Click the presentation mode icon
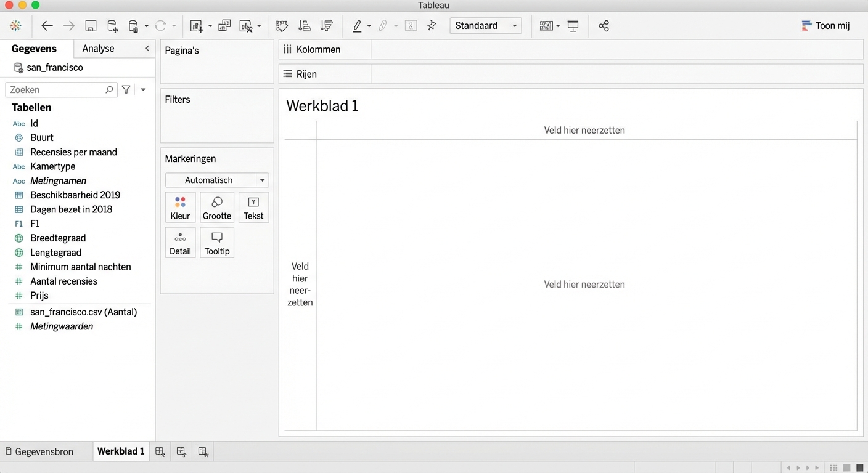The width and height of the screenshot is (868, 473). coord(573,26)
